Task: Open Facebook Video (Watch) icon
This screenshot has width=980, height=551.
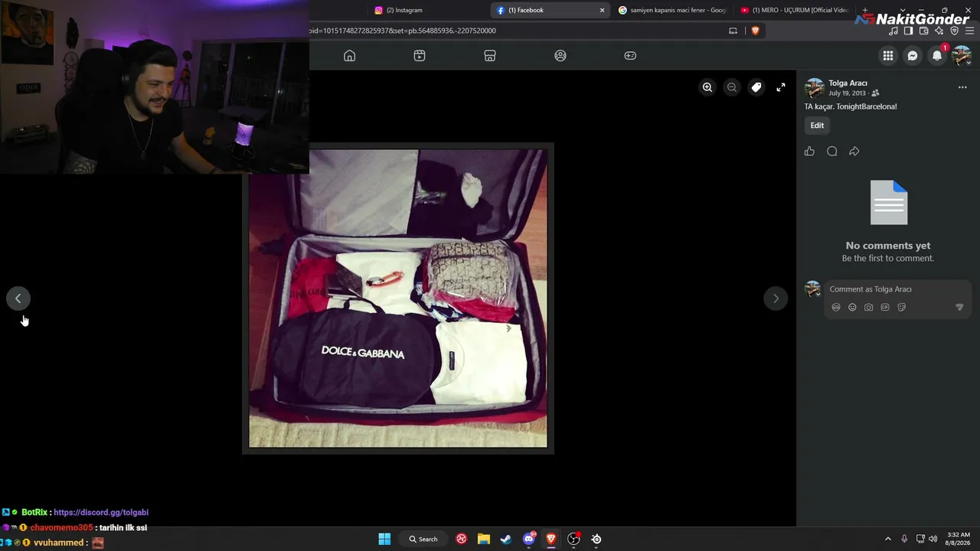Action: [x=420, y=56]
